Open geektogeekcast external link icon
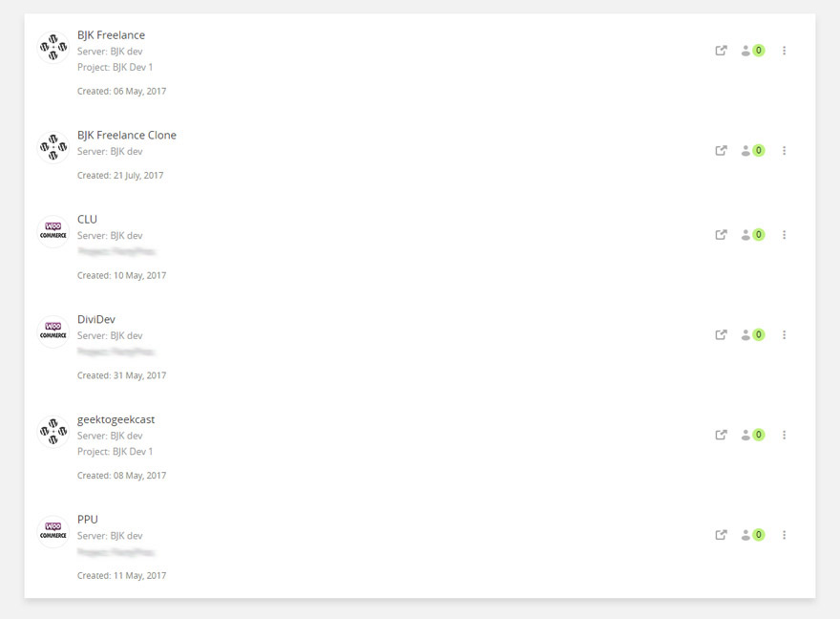 tap(721, 435)
